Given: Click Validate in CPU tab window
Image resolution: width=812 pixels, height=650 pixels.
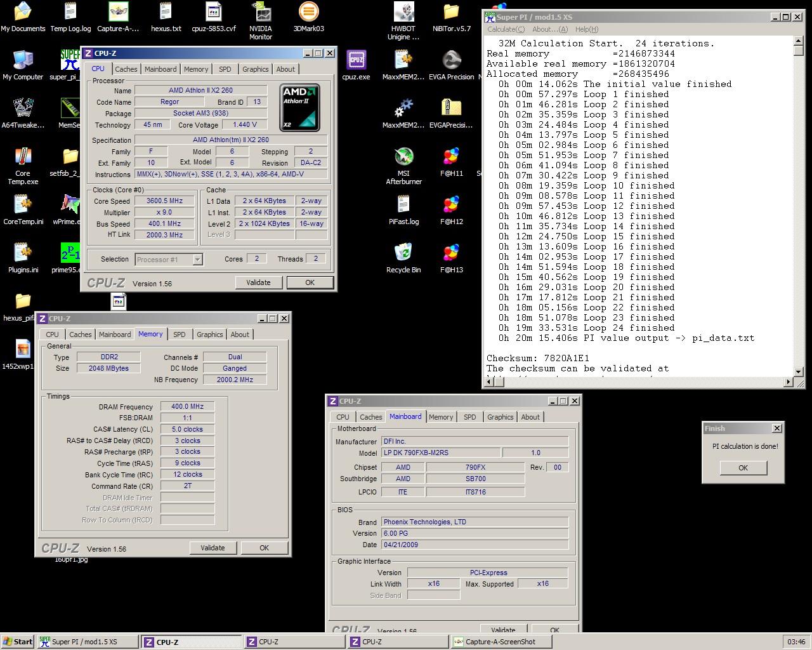Looking at the screenshot, I should pyautogui.click(x=258, y=282).
